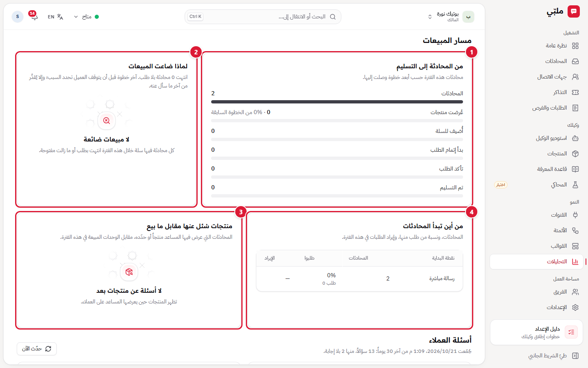Focus the البحث أو الانتقال search field

click(x=263, y=17)
